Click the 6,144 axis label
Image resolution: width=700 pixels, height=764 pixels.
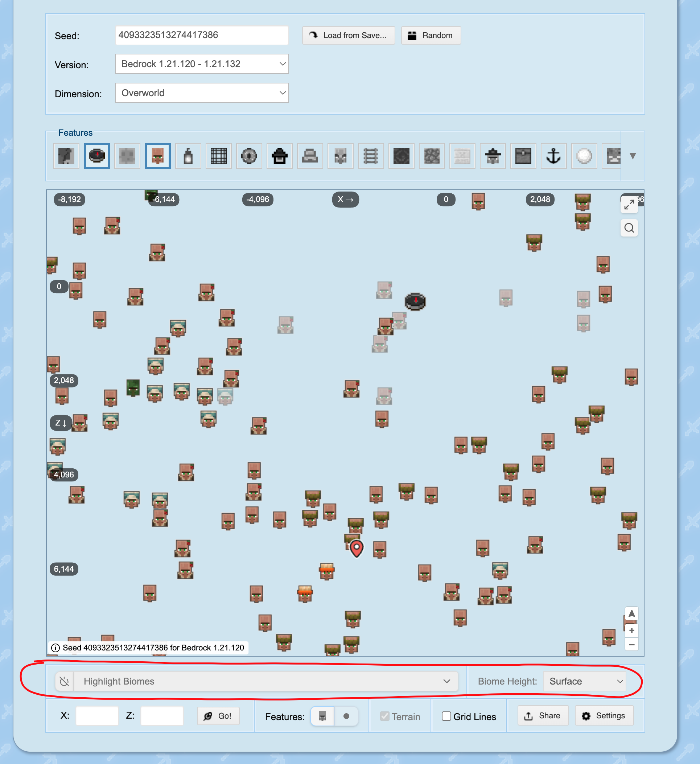64,569
